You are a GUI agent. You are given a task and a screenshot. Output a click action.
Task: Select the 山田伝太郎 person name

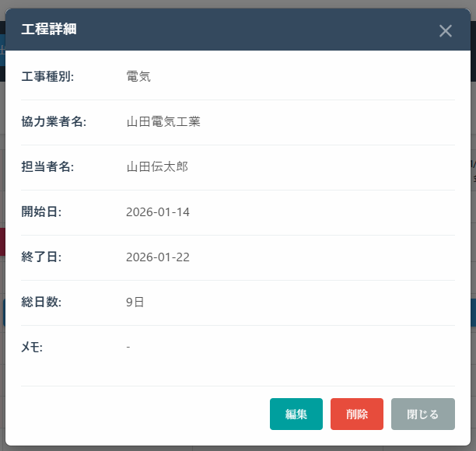click(x=157, y=167)
